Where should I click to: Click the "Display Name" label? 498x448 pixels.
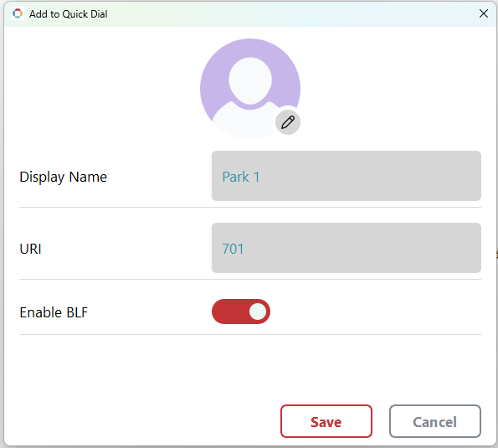pos(64,177)
